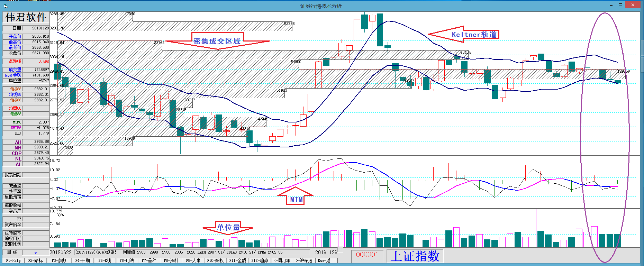
Task: Open F12-趋势 trend button
Action: [x=260, y=260]
